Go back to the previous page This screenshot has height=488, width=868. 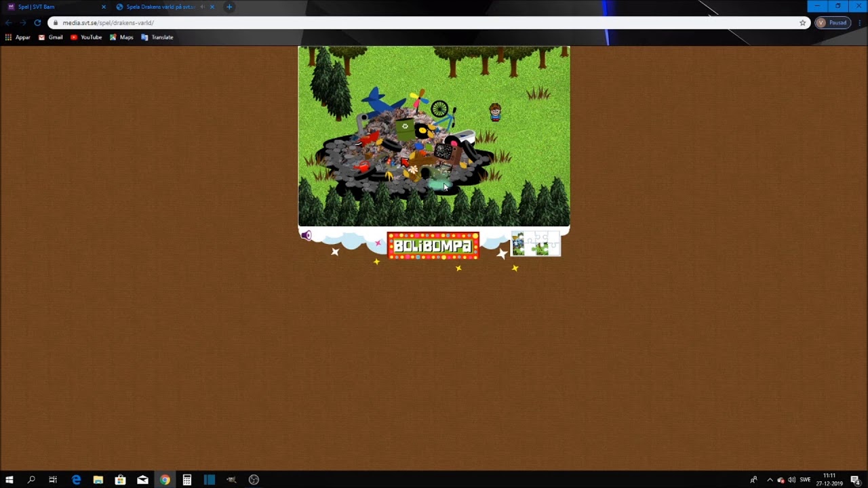click(9, 22)
